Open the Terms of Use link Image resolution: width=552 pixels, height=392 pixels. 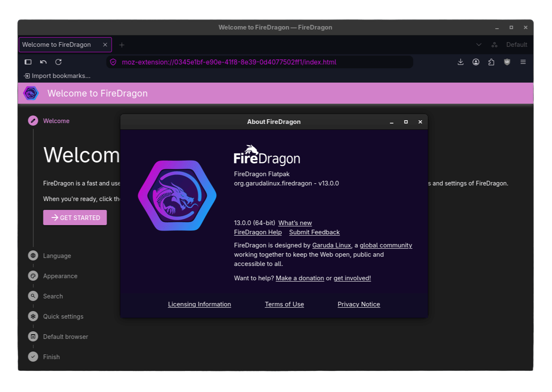284,304
